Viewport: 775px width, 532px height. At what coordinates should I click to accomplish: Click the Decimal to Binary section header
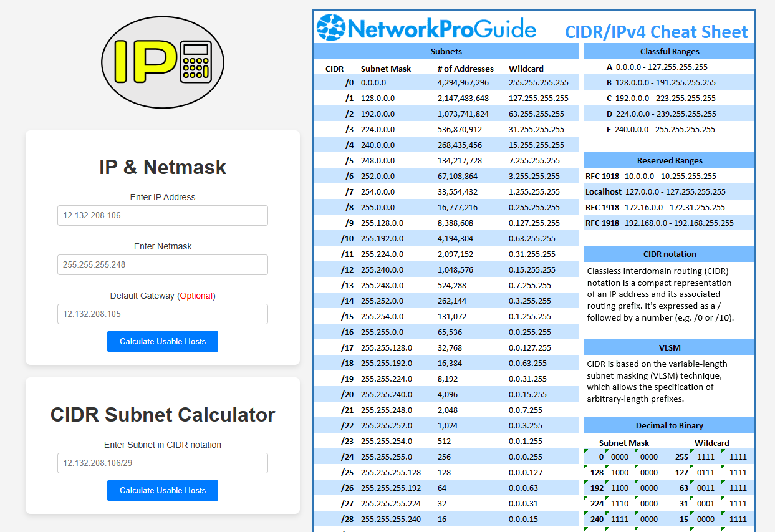[670, 425]
